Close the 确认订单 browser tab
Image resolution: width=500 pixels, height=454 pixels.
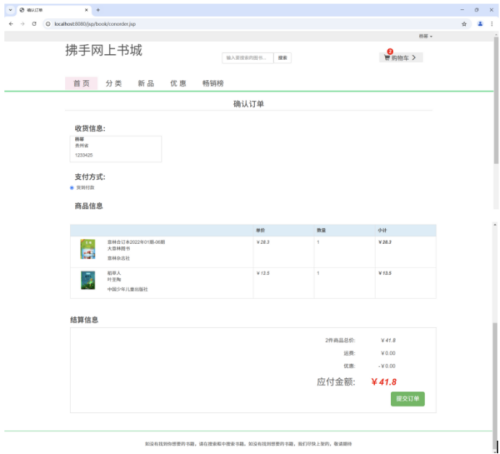pos(86,10)
